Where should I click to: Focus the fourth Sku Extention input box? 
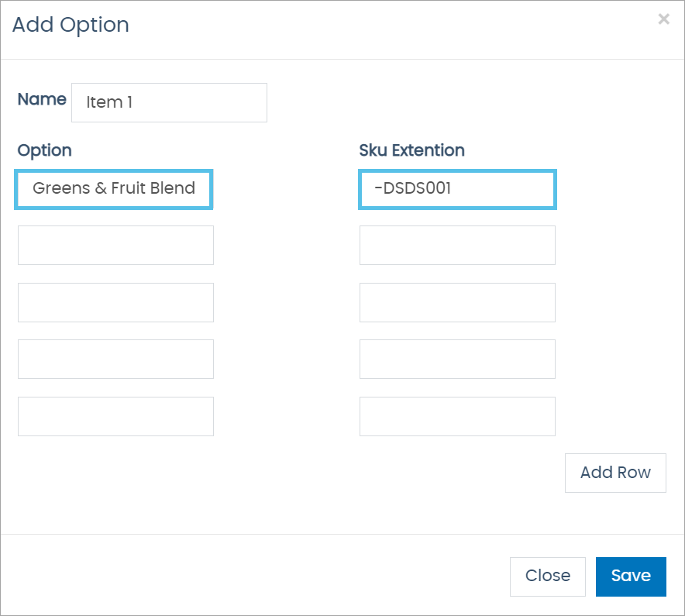click(457, 359)
